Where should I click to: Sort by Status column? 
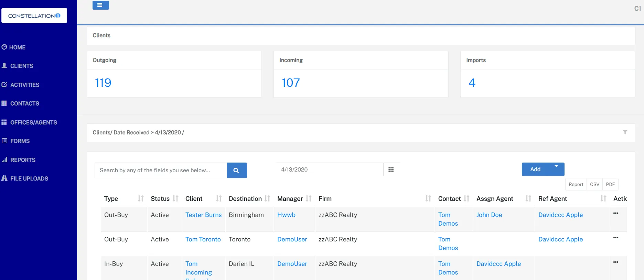175,198
